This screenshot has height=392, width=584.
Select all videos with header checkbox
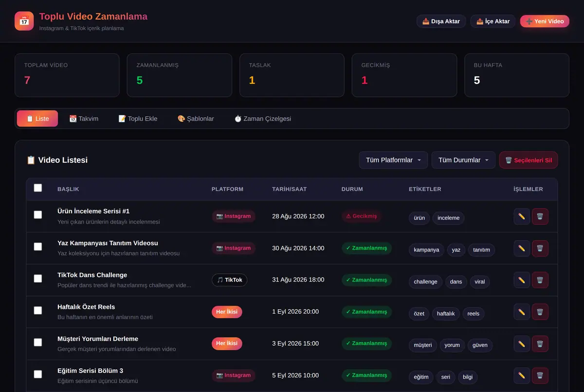(38, 188)
